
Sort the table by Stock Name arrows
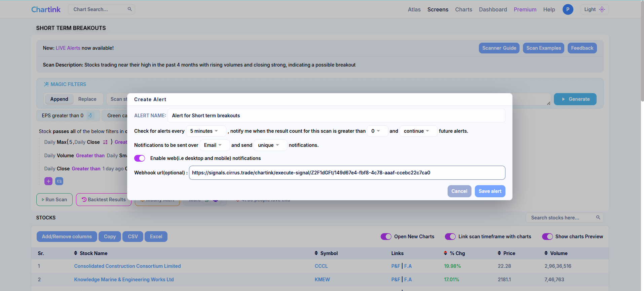coord(76,253)
